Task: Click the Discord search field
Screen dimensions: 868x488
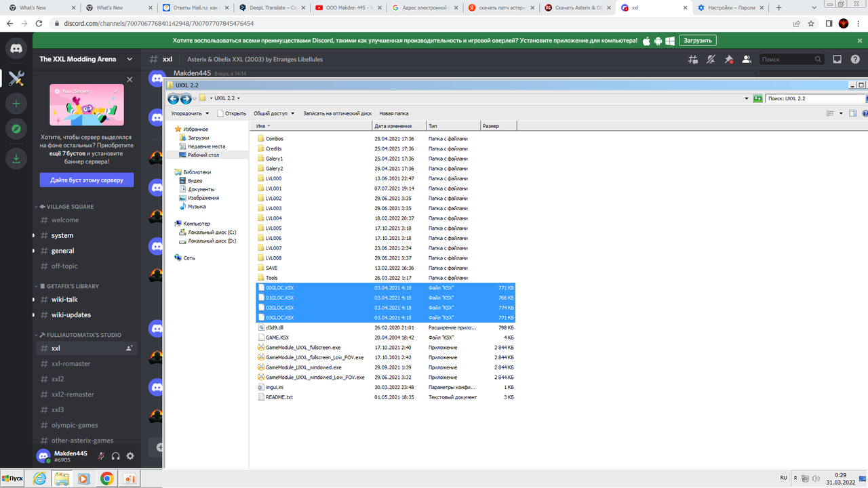Action: [x=791, y=59]
